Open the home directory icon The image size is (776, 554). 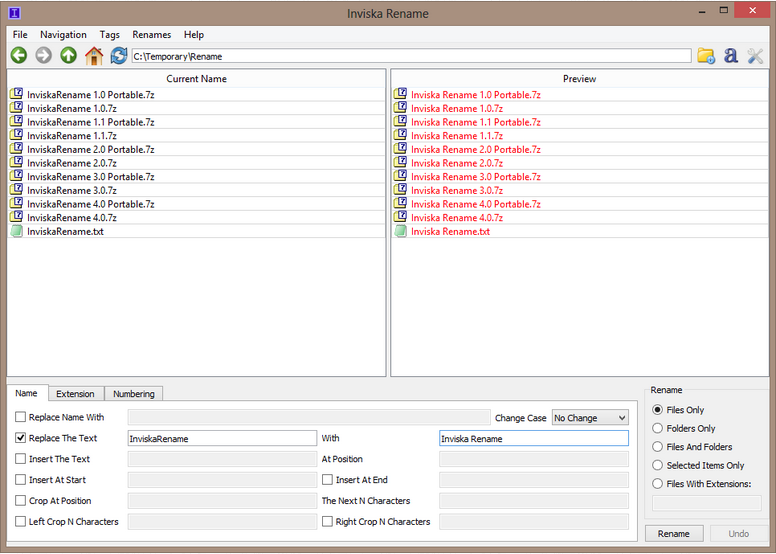tap(94, 55)
